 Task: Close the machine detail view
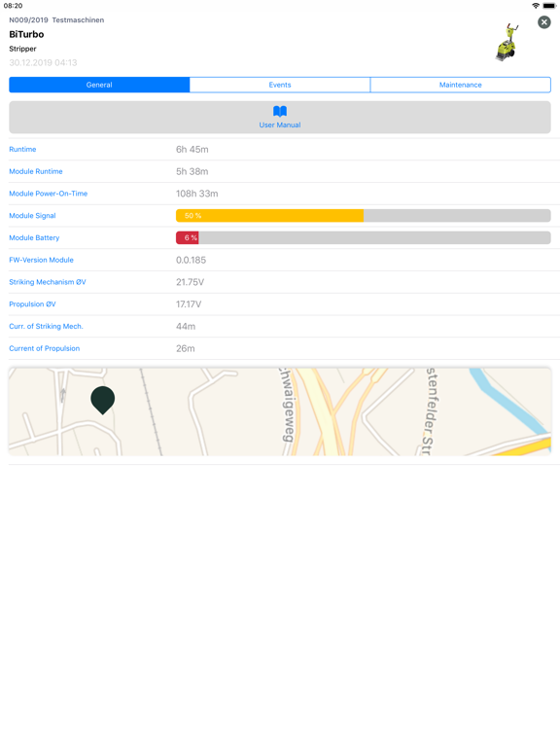click(543, 22)
